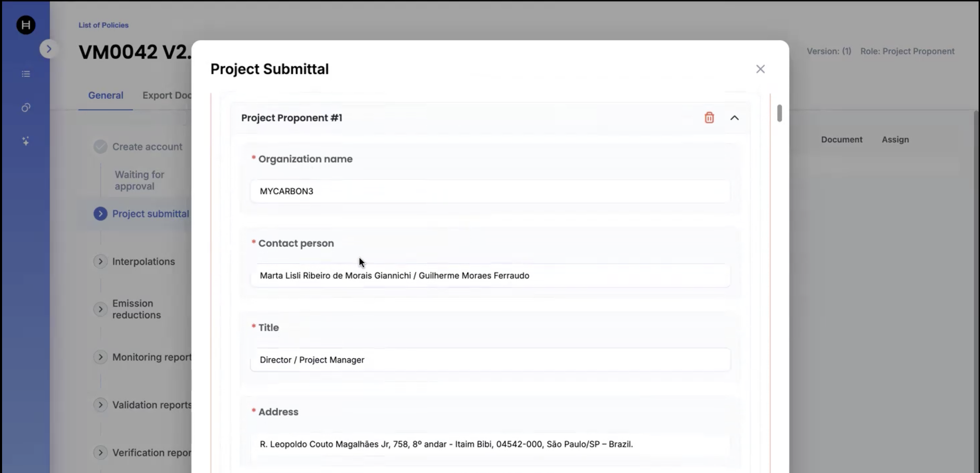
Task: Click the Organization name input field
Action: point(490,191)
